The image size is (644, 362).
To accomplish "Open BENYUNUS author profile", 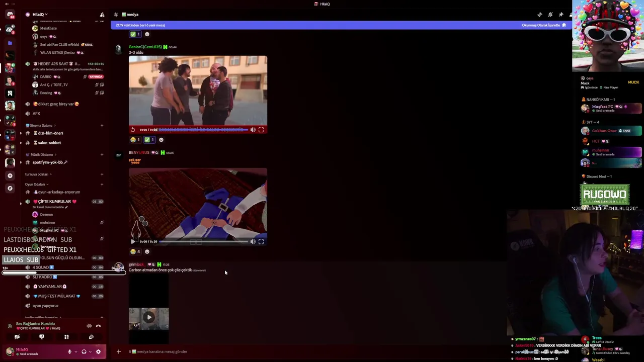I will point(139,152).
